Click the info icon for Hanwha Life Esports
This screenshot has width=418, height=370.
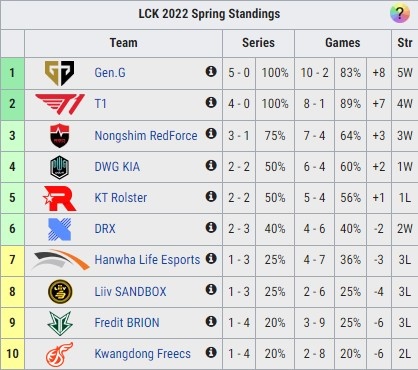pos(211,258)
